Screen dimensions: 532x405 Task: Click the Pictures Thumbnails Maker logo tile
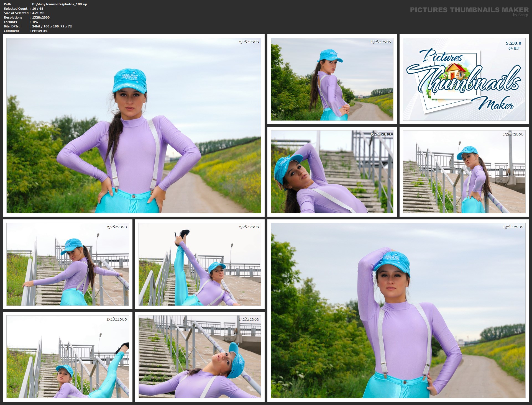point(464,79)
